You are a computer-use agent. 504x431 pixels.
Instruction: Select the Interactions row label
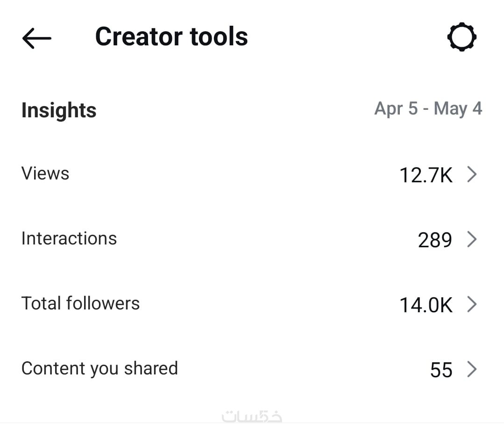point(69,238)
